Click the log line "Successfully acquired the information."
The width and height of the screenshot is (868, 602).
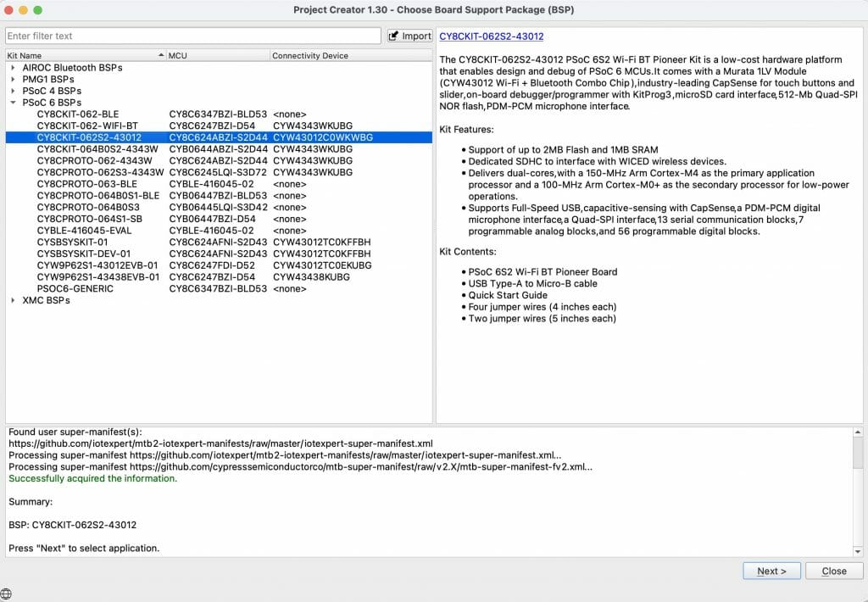[93, 478]
